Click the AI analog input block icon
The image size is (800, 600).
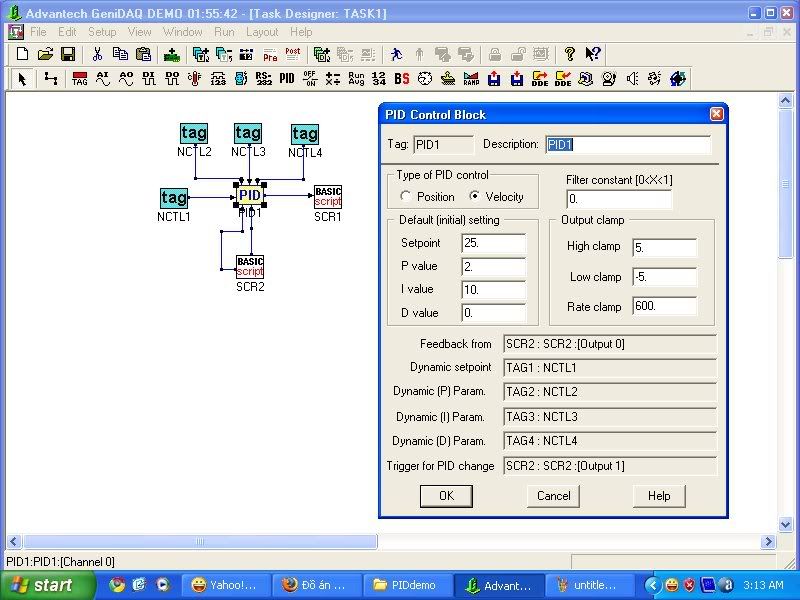[x=102, y=78]
